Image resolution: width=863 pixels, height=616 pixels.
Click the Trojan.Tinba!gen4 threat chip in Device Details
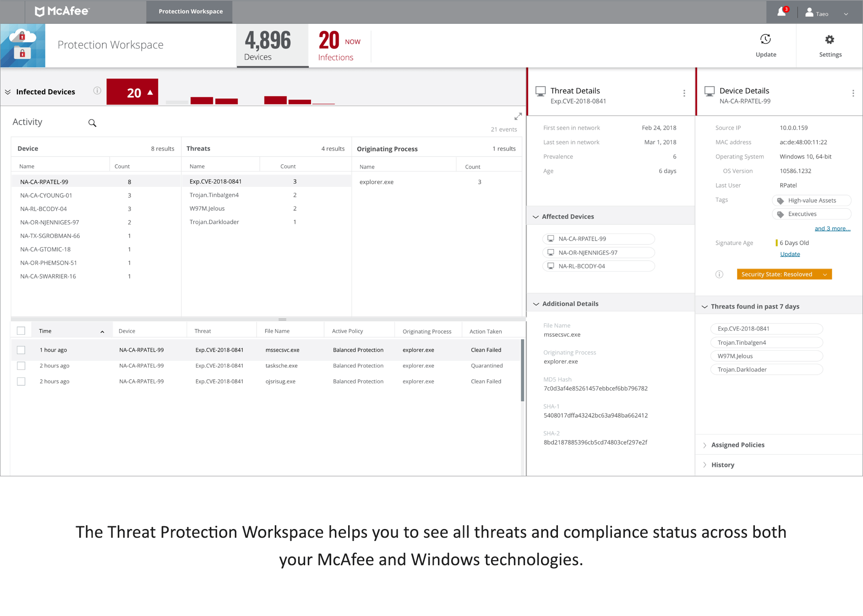coord(766,343)
